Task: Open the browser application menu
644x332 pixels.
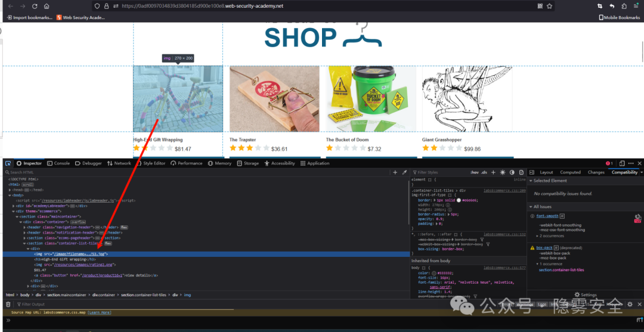Action: pos(636,6)
